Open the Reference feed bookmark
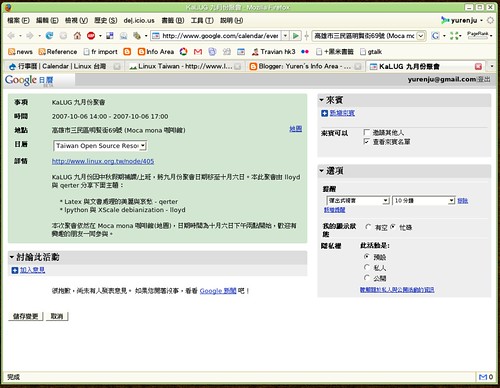 58,52
